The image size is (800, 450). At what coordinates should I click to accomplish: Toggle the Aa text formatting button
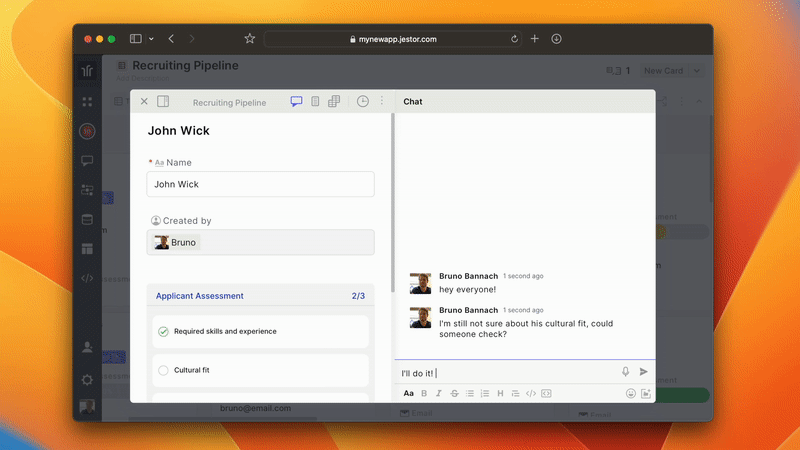[x=409, y=393]
